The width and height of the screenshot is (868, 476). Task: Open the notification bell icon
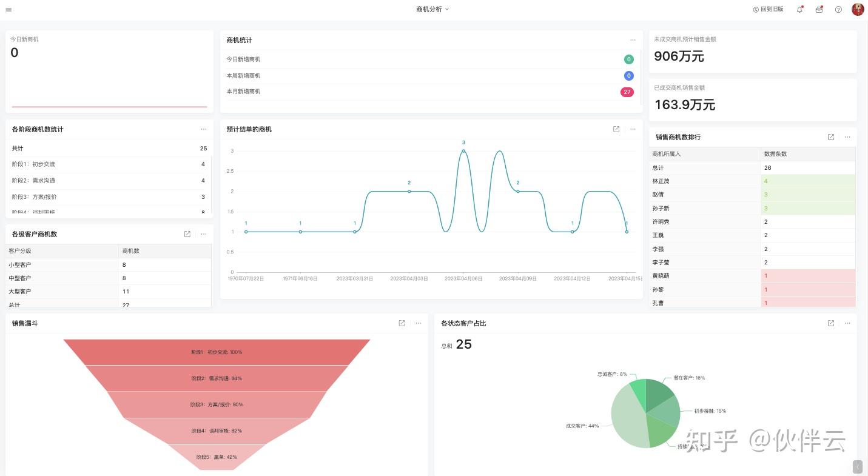pyautogui.click(x=799, y=9)
